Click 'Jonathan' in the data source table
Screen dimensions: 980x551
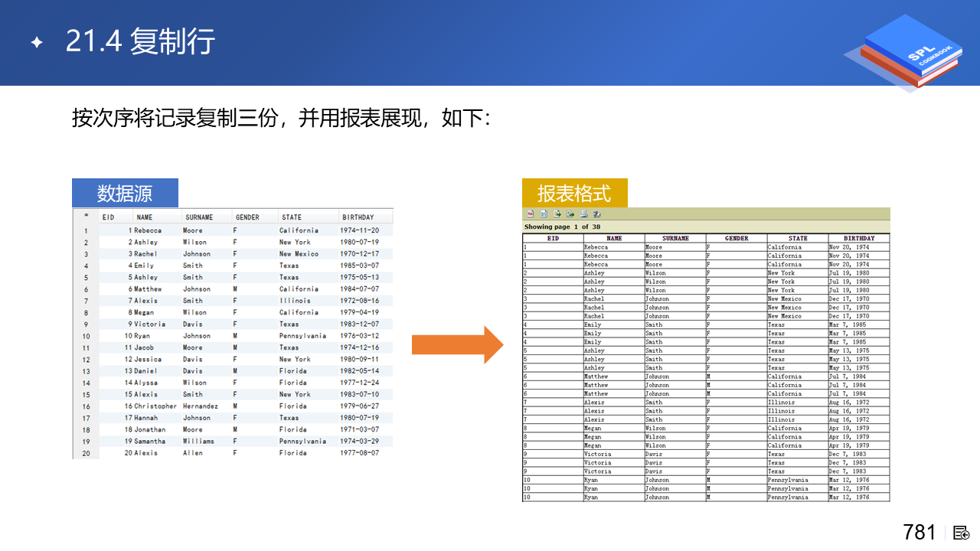pos(150,430)
